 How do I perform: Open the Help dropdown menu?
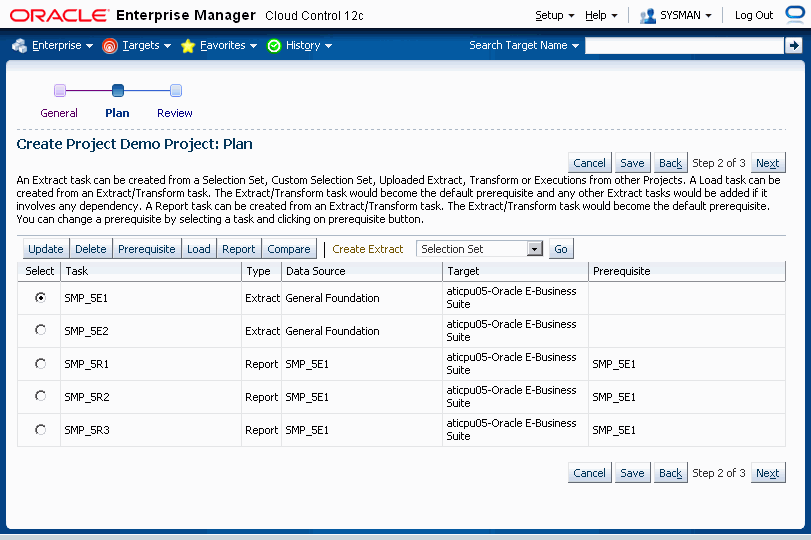(x=601, y=16)
